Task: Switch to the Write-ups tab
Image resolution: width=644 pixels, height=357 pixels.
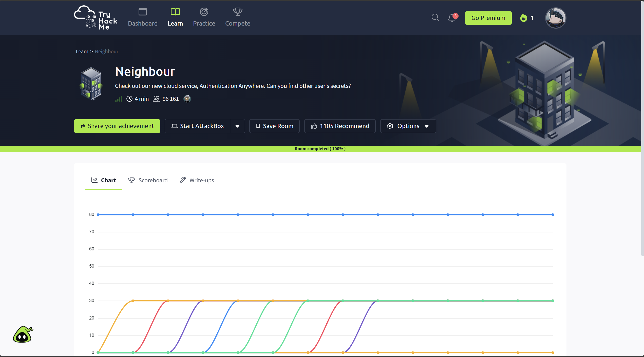Action: [x=197, y=180]
